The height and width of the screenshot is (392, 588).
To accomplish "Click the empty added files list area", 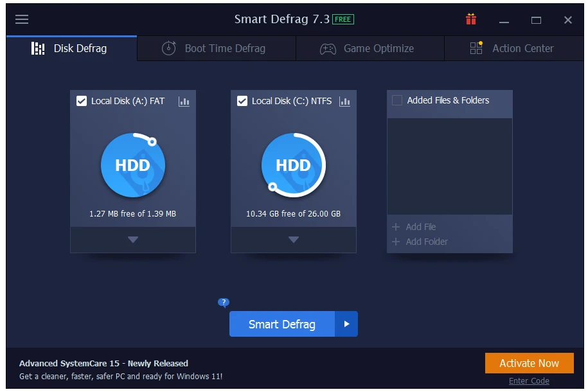I will tap(450, 166).
